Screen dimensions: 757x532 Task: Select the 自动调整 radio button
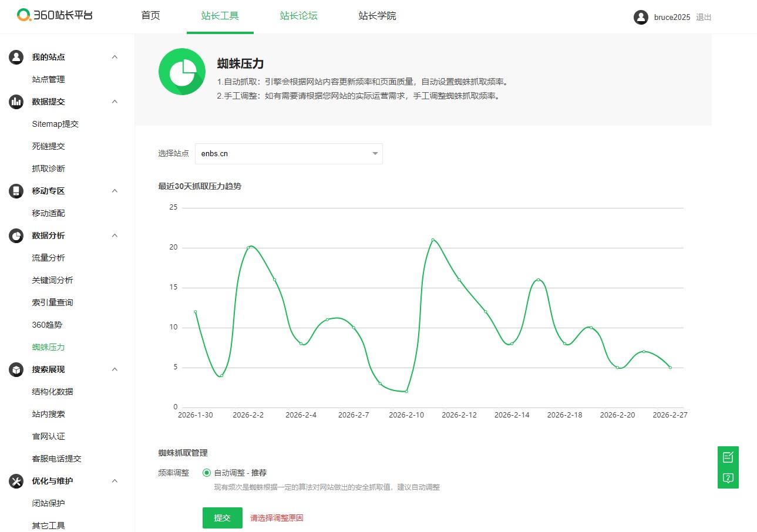coord(207,473)
